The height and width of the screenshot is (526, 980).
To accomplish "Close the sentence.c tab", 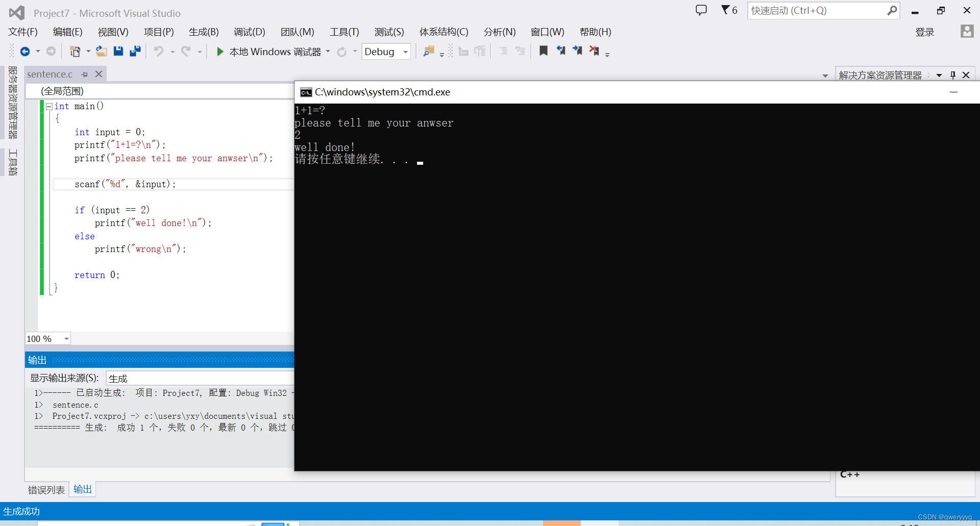I will (x=99, y=74).
